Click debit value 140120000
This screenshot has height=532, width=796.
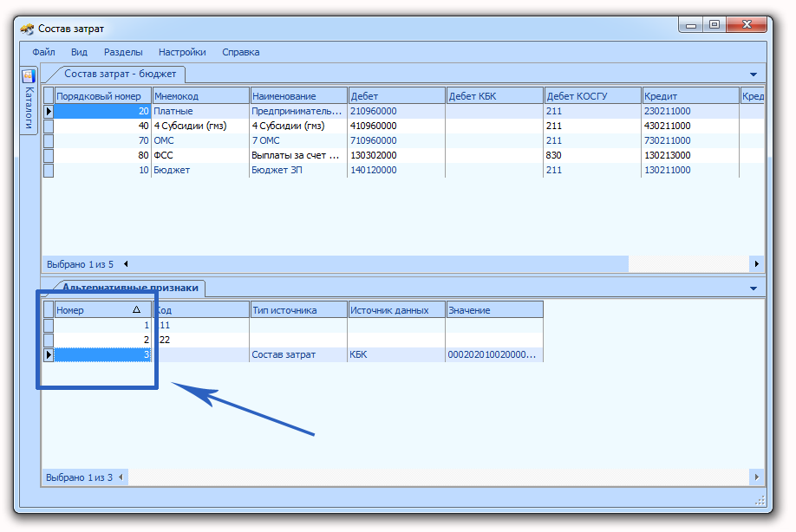pos(396,170)
